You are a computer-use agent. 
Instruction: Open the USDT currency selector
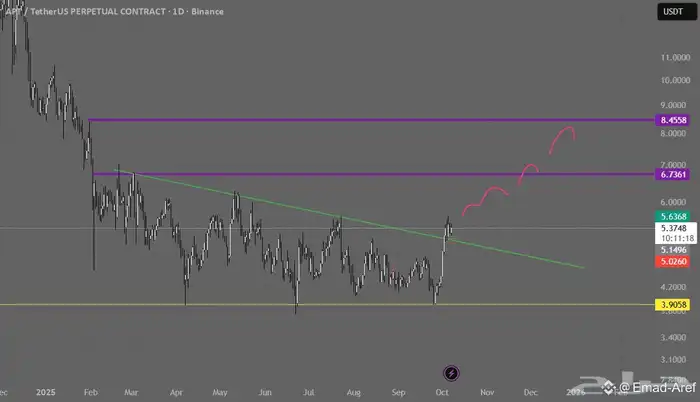pyautogui.click(x=671, y=12)
